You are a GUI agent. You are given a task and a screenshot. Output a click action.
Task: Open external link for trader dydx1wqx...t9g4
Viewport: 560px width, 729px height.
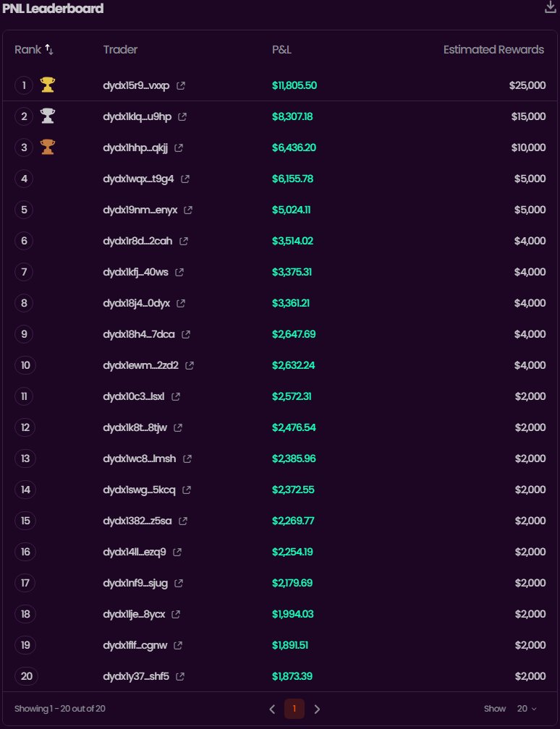click(185, 179)
